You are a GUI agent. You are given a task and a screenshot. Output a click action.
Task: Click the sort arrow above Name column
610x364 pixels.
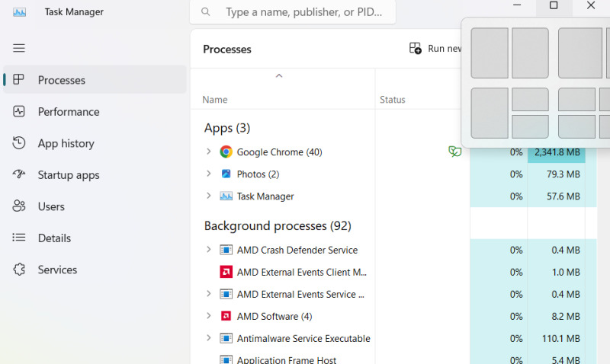point(279,75)
